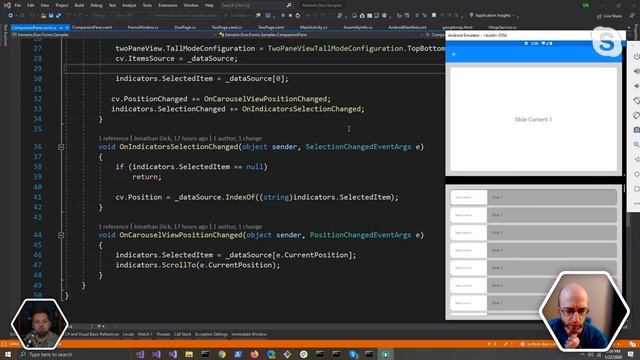Open File Explorer from the taskbar
The image size is (640, 360).
(x=189, y=354)
